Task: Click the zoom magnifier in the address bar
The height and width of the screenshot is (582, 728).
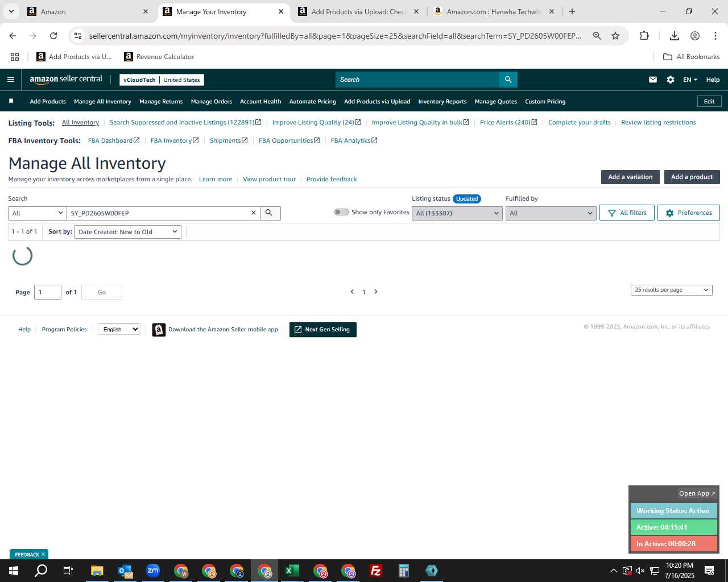Action: (x=597, y=36)
